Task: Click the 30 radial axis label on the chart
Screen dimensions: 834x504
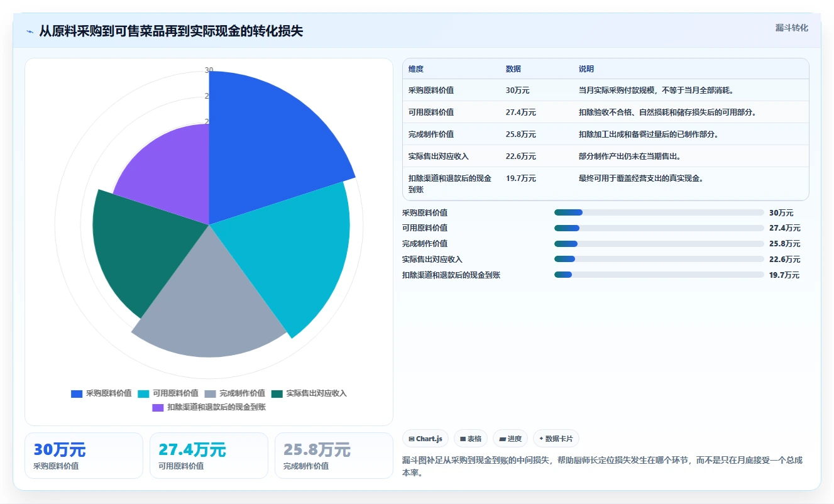Action: point(209,70)
